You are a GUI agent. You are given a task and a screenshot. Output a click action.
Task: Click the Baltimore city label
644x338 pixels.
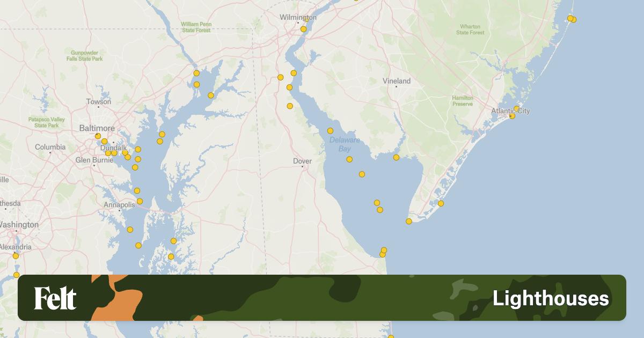click(x=97, y=128)
